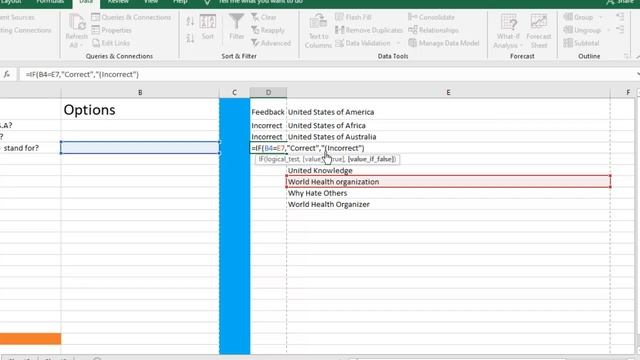Sort A to Z ascending icon
Image resolution: width=640 pixels, height=360 pixels.
pyautogui.click(x=190, y=21)
